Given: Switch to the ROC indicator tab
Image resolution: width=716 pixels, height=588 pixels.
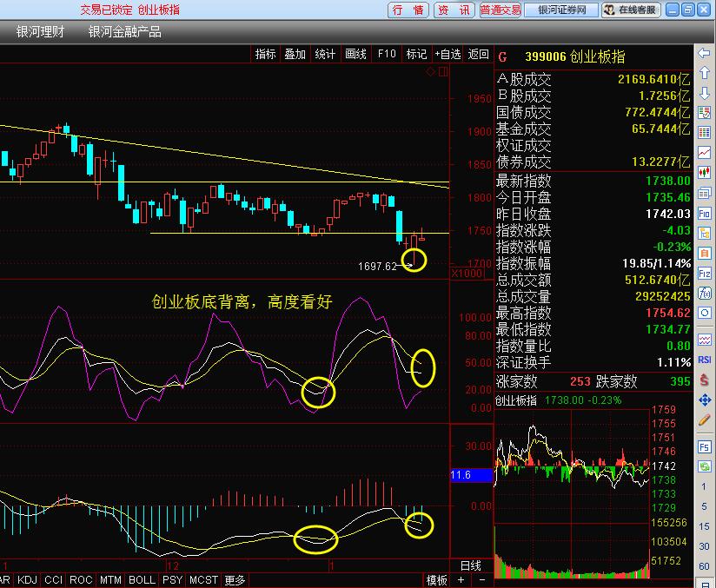Looking at the screenshot, I should [81, 580].
